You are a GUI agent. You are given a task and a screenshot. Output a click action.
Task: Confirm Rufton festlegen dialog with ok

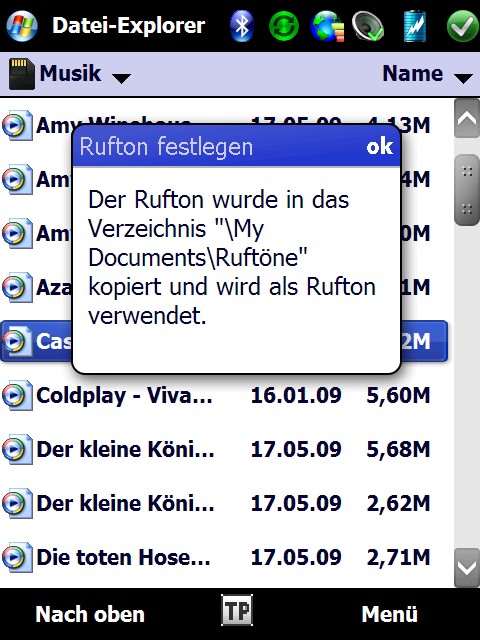pos(380,147)
